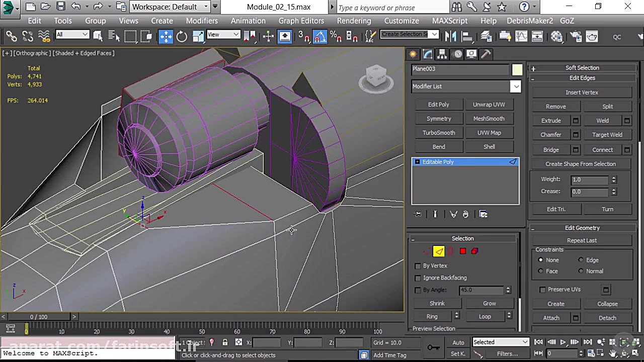Click the Plane003 object color swatch
The height and width of the screenshot is (362, 644).
pos(517,70)
